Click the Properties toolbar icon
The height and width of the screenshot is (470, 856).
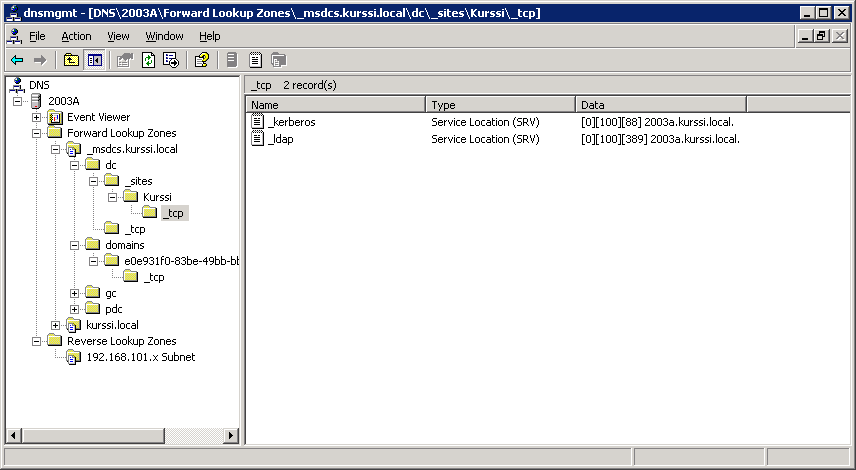click(125, 60)
